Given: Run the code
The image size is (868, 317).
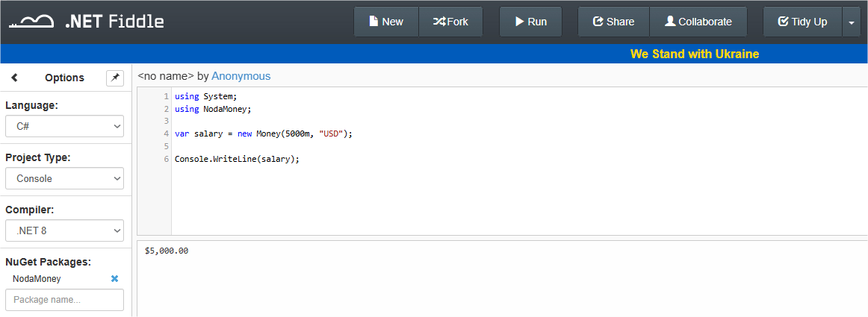Looking at the screenshot, I should point(531,22).
